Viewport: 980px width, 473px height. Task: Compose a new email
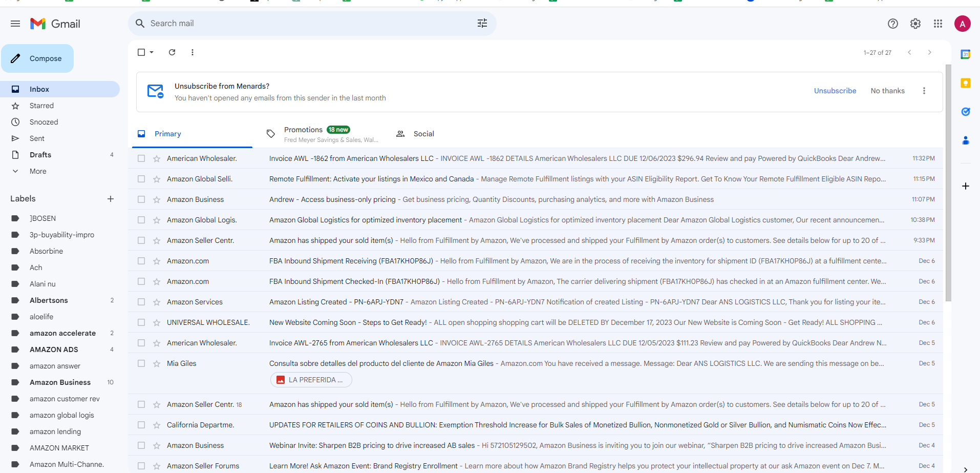(x=37, y=58)
